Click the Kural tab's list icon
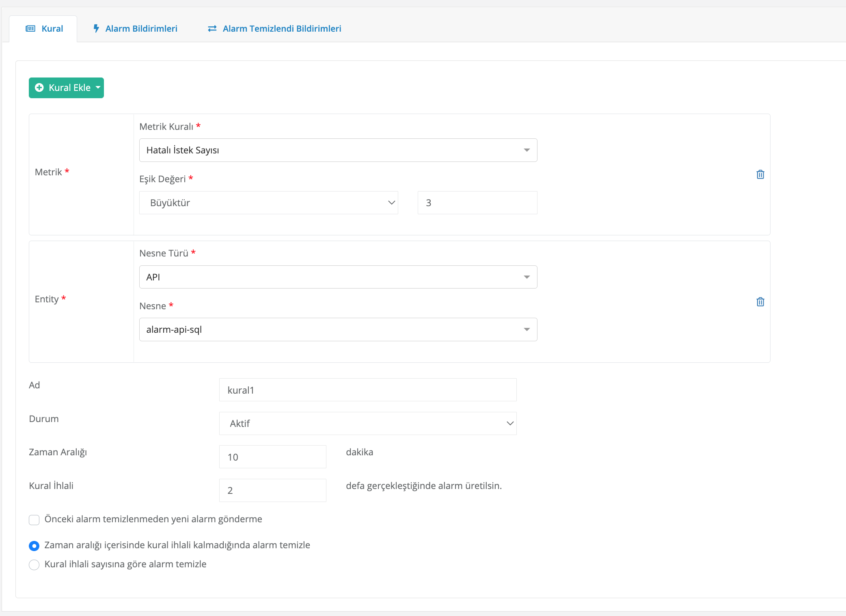 [30, 28]
